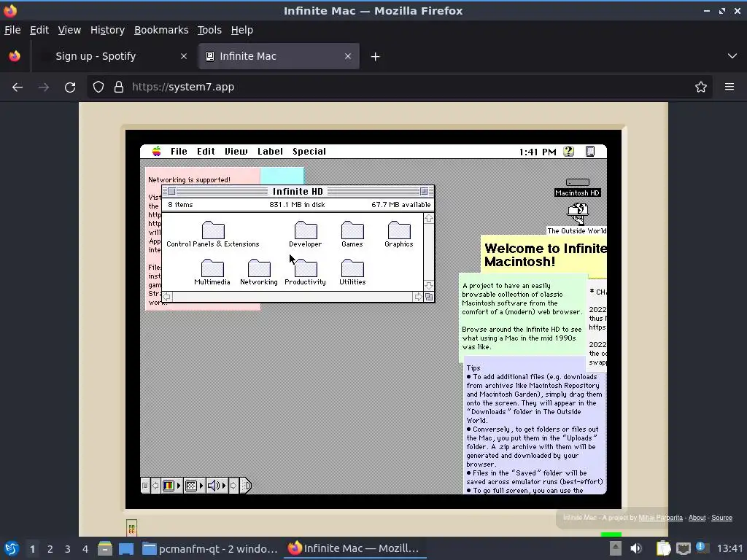Switch to the Sign up - Spotify tab
This screenshot has width=747, height=560.
115,56
